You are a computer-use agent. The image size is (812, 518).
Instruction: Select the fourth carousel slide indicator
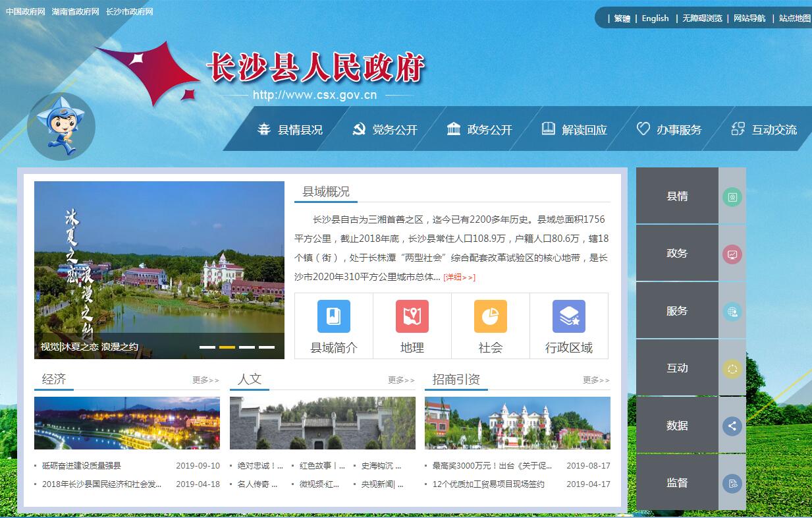(x=267, y=347)
